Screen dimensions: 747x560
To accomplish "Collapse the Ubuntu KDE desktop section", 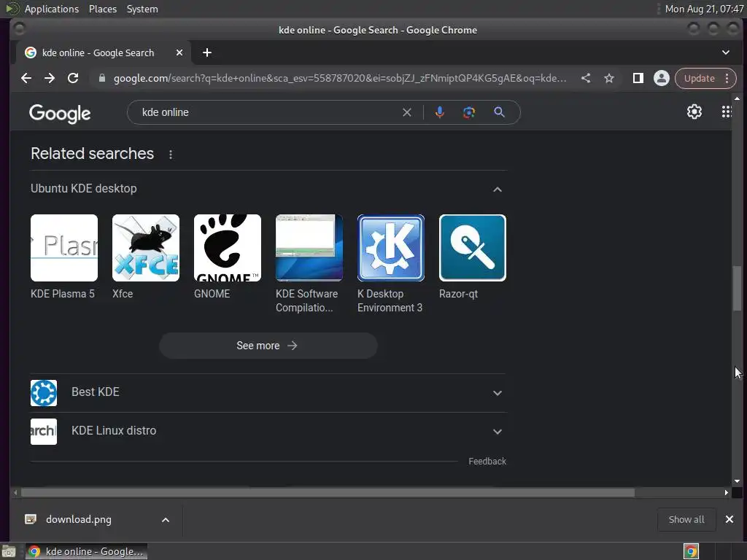I will point(498,190).
